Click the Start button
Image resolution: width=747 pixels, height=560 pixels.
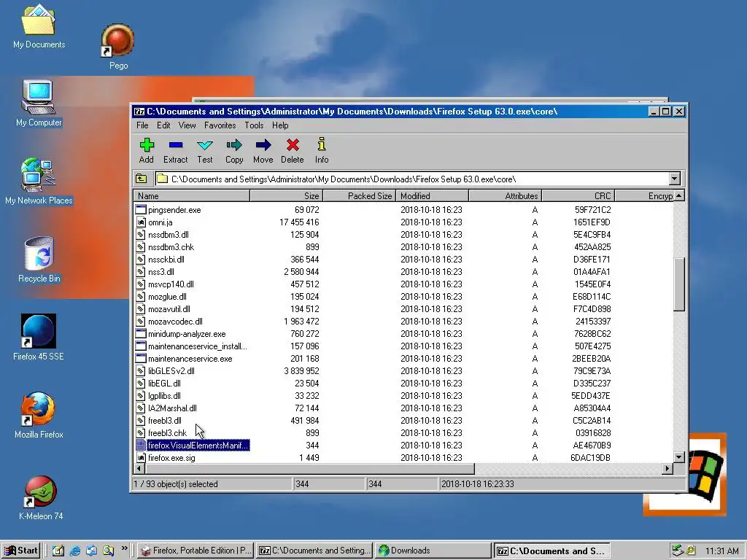(20, 551)
